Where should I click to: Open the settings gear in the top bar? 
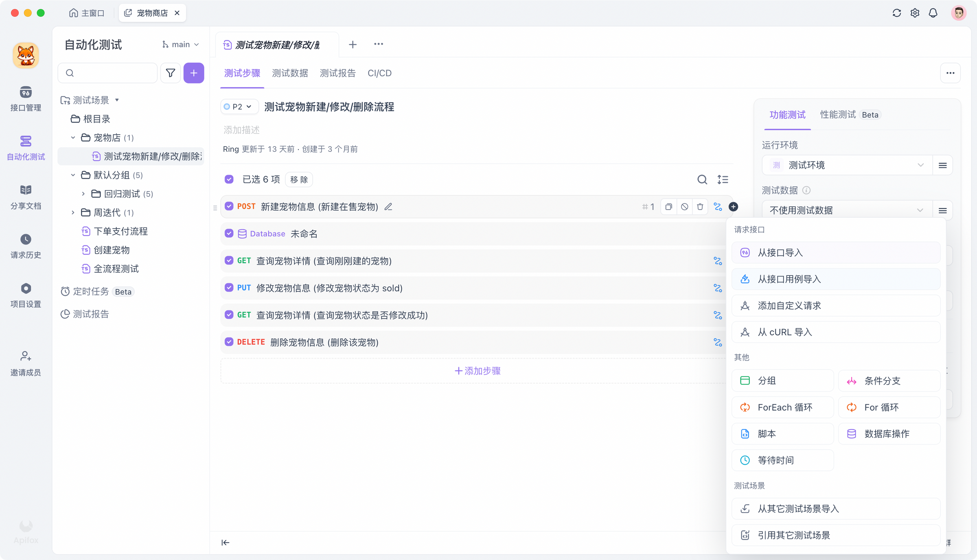[915, 13]
